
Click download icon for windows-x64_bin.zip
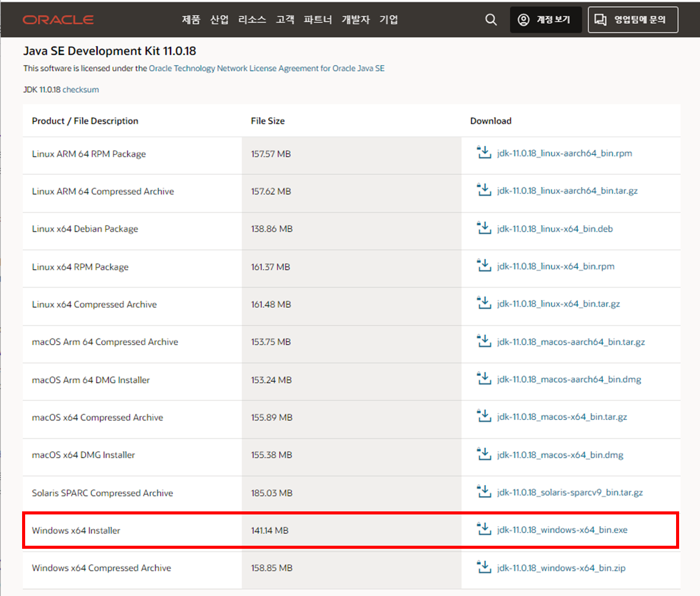click(484, 567)
